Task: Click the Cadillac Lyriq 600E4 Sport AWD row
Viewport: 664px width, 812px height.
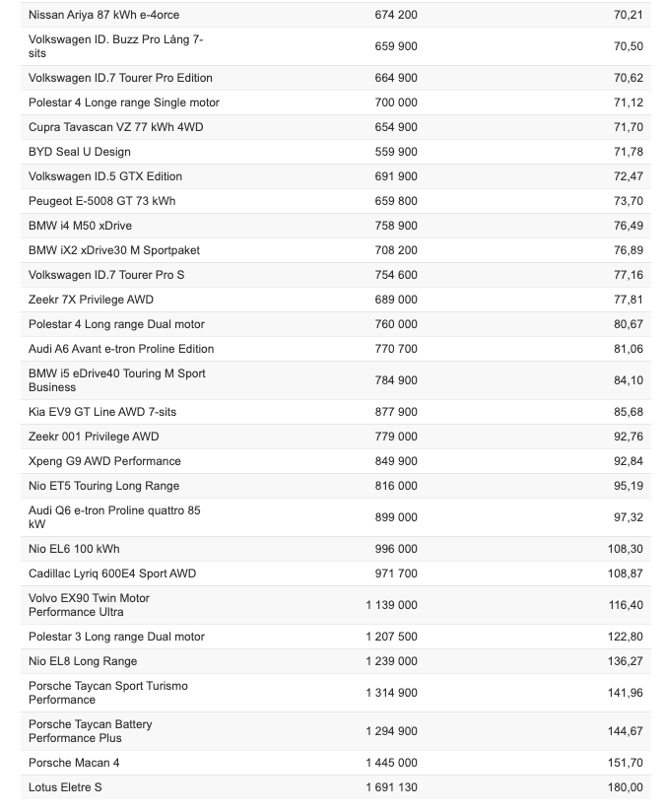Action: click(112, 574)
